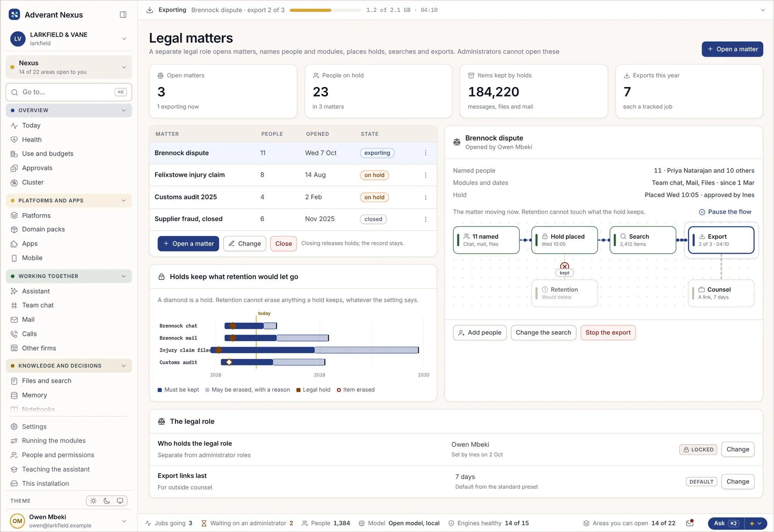Pause the flow toggle
774x532 pixels.
pos(725,212)
